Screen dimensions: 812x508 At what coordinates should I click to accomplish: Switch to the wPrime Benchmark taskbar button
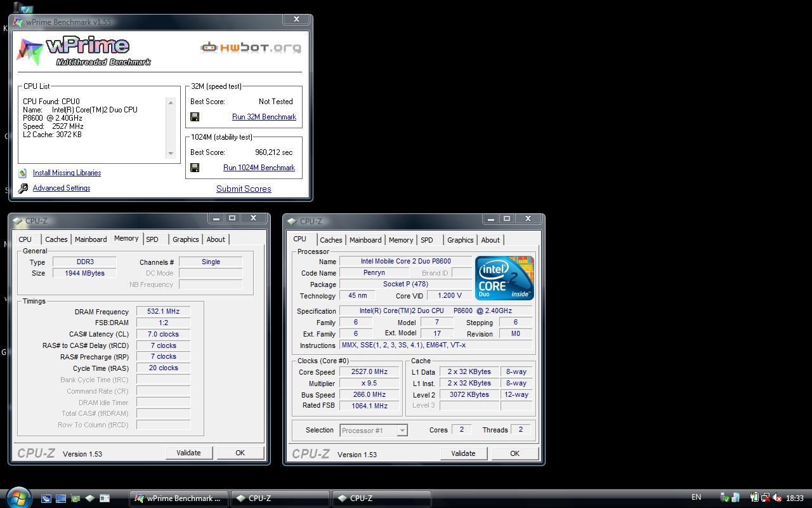click(x=179, y=498)
